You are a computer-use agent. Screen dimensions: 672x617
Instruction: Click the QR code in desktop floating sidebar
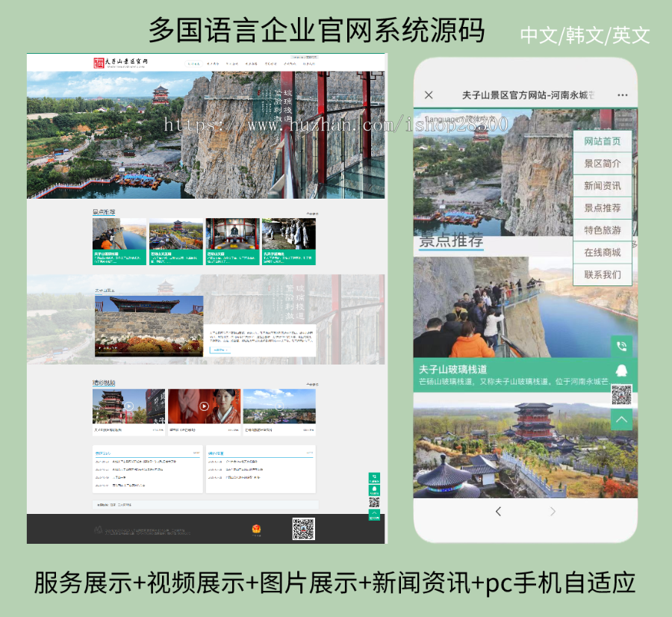[x=374, y=502]
